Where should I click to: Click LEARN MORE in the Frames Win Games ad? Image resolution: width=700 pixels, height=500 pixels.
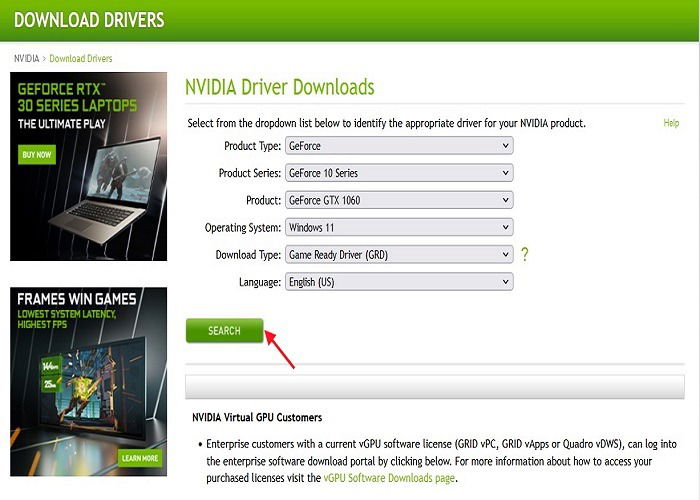click(140, 458)
